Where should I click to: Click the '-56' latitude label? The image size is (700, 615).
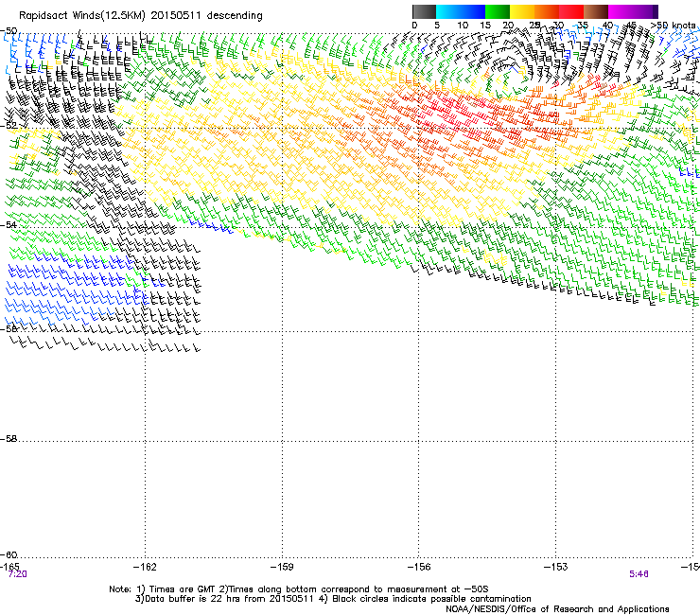point(9,328)
